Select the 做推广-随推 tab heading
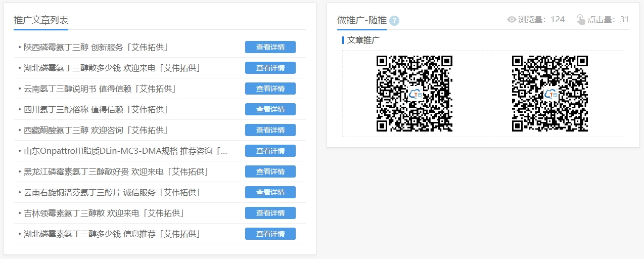This screenshot has width=644, height=259. click(361, 20)
